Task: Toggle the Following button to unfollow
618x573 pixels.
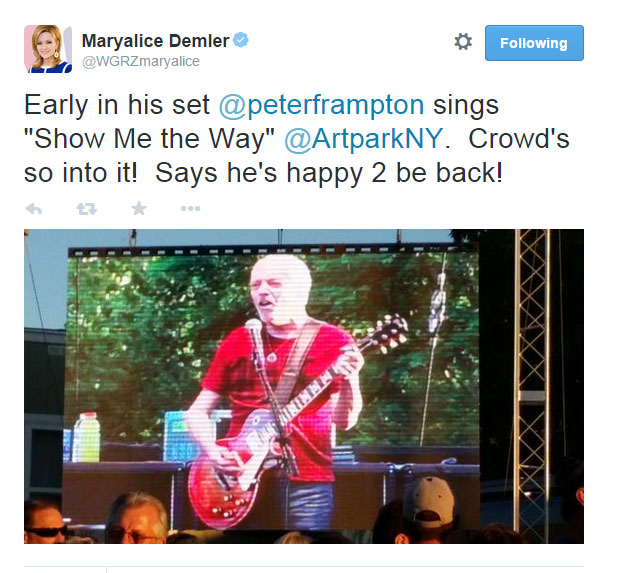Action: pos(534,43)
